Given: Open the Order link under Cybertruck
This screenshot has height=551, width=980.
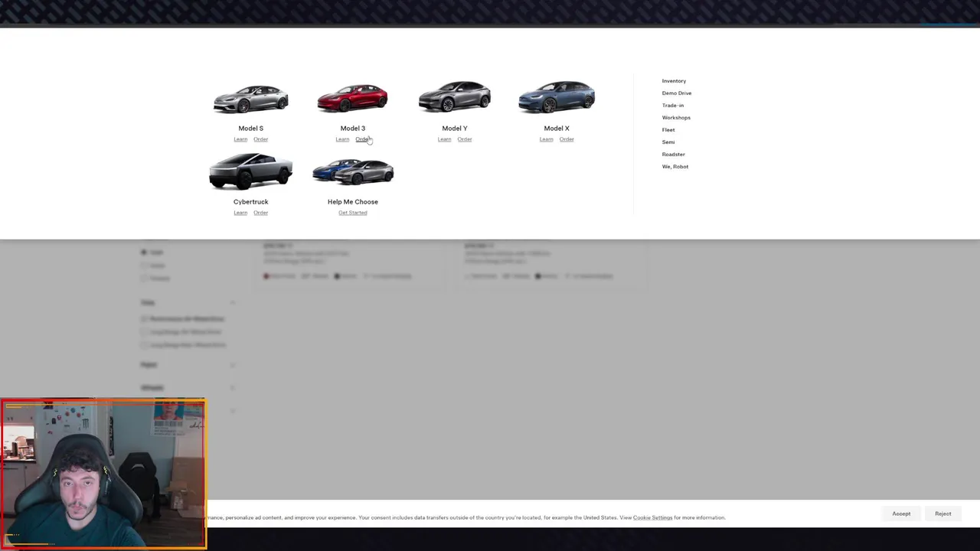Looking at the screenshot, I should [x=260, y=213].
